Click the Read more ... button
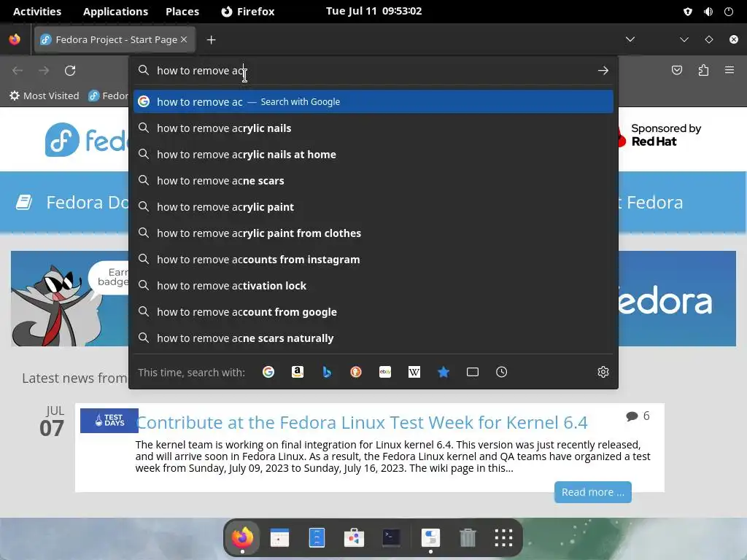The image size is (747, 560). (x=592, y=492)
